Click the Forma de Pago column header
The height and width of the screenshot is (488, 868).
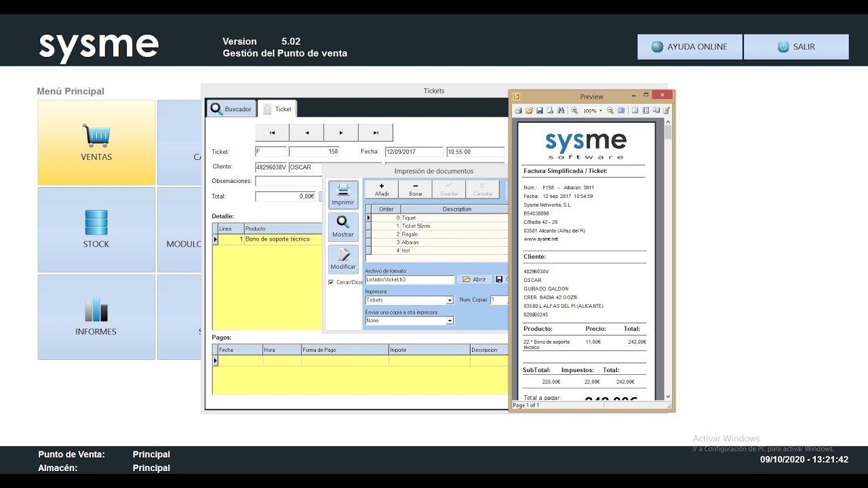[x=345, y=350]
